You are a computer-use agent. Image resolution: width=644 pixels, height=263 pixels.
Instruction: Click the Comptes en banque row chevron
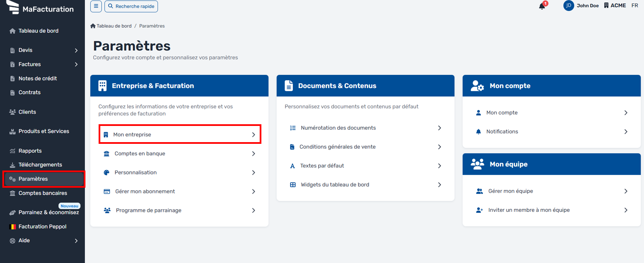254,154
